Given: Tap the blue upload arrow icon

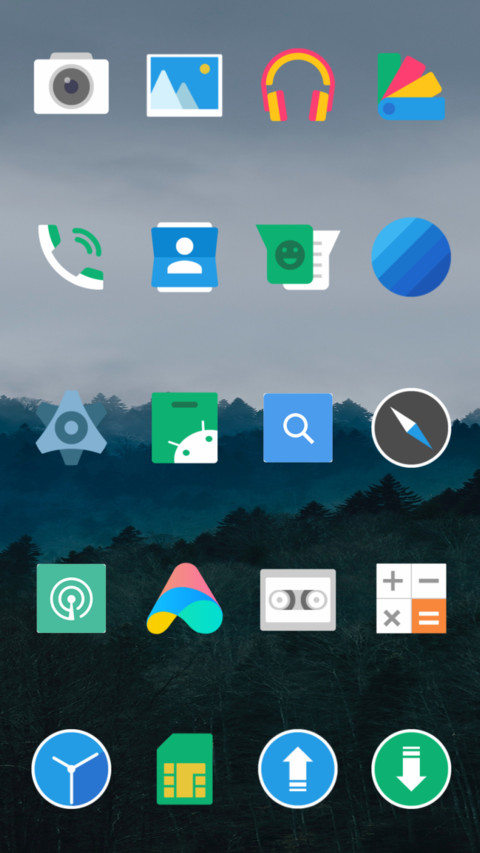Looking at the screenshot, I should click(298, 769).
